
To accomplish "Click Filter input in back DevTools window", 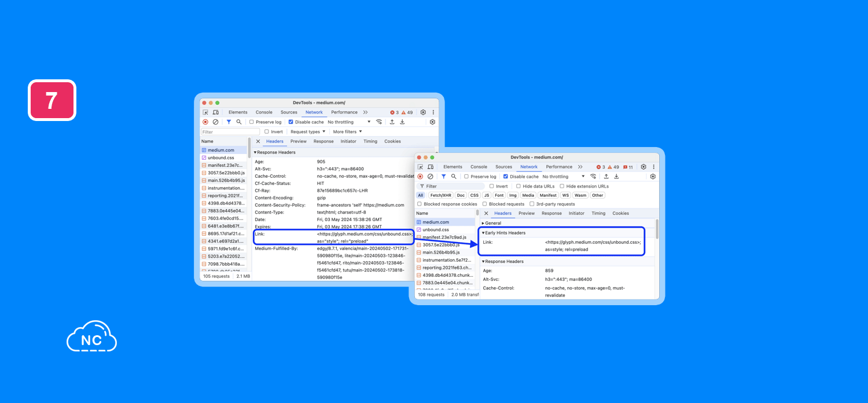I will 230,132.
